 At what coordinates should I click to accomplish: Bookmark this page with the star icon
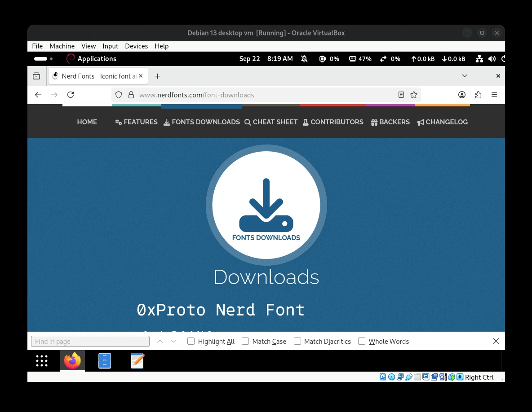[413, 95]
